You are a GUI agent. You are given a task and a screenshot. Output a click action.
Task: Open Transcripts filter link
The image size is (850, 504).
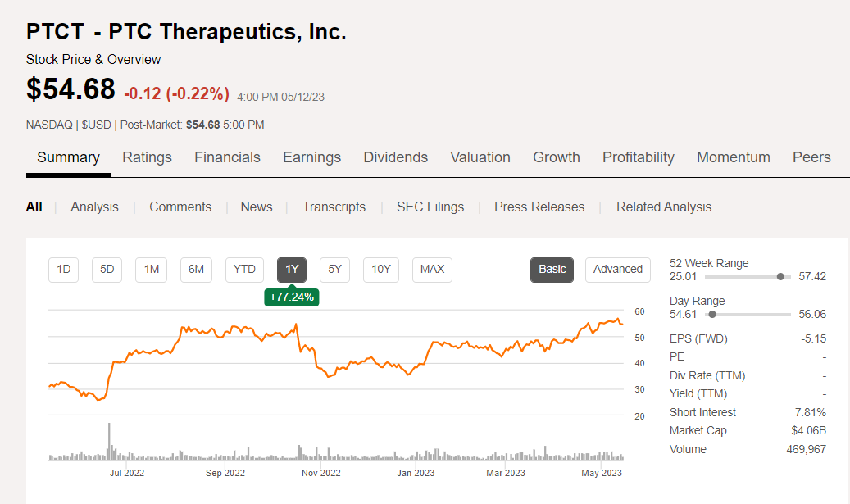tap(334, 207)
